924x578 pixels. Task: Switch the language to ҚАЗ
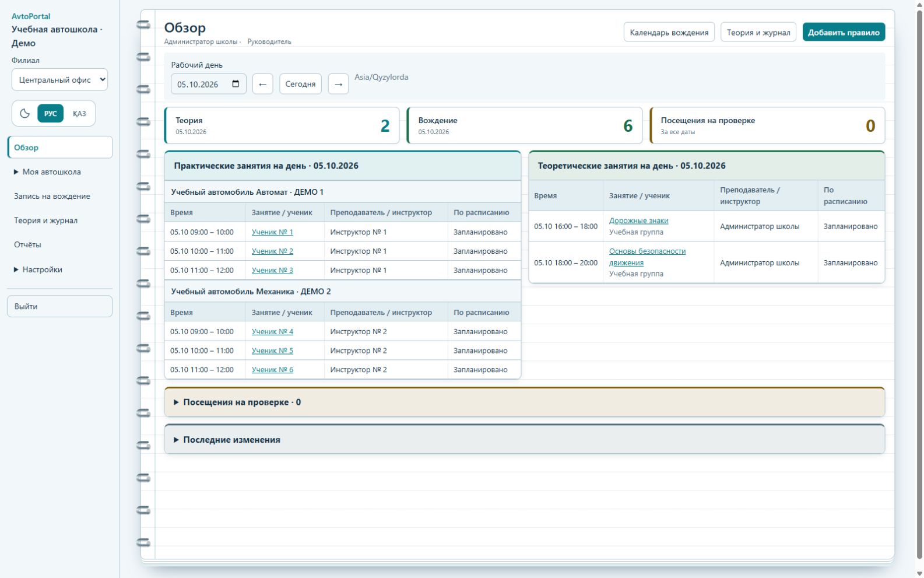pyautogui.click(x=79, y=113)
